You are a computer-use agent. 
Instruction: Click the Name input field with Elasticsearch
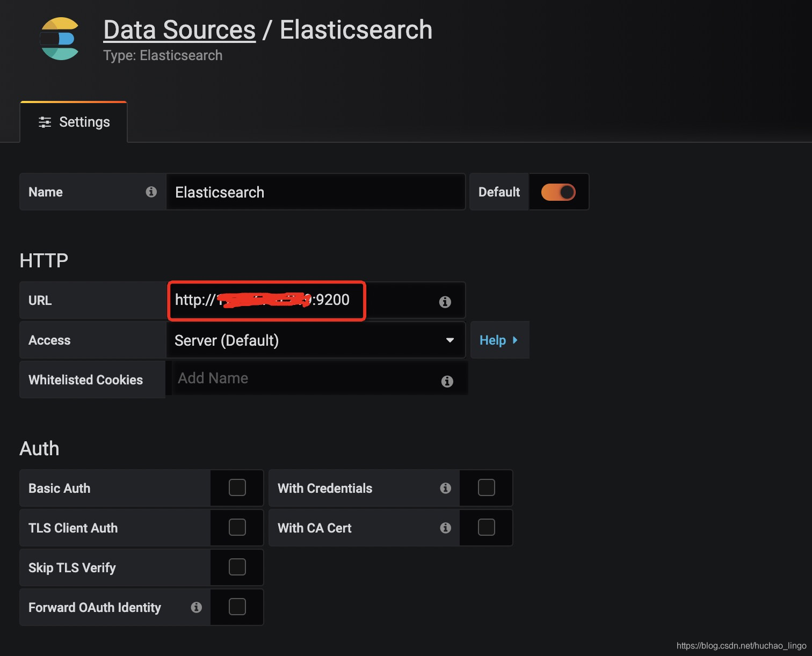[316, 192]
